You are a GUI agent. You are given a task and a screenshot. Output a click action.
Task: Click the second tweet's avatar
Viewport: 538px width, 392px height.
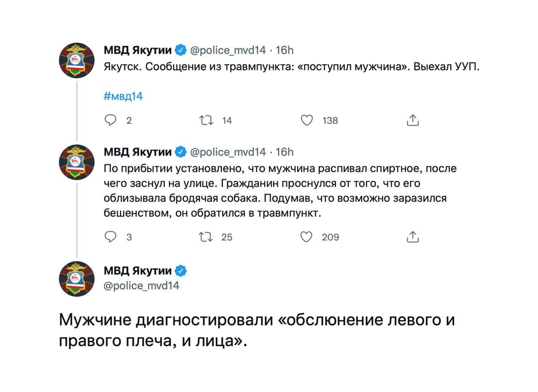point(77,161)
